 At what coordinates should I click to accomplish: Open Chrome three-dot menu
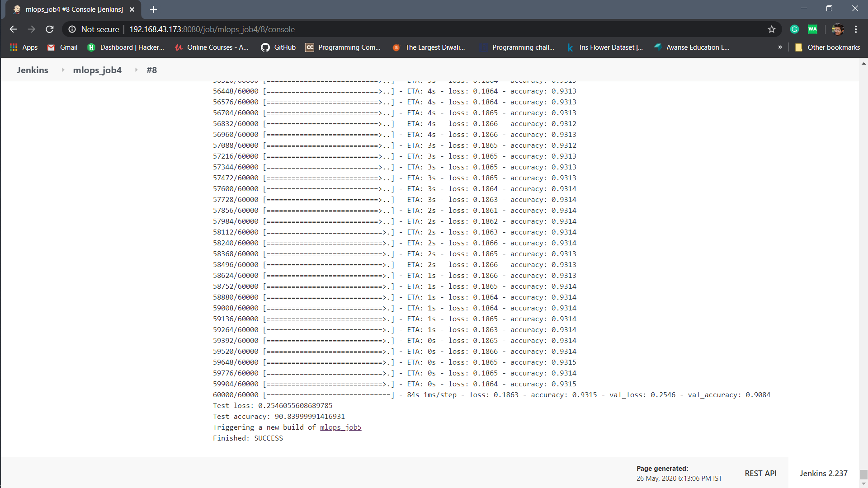coord(856,29)
